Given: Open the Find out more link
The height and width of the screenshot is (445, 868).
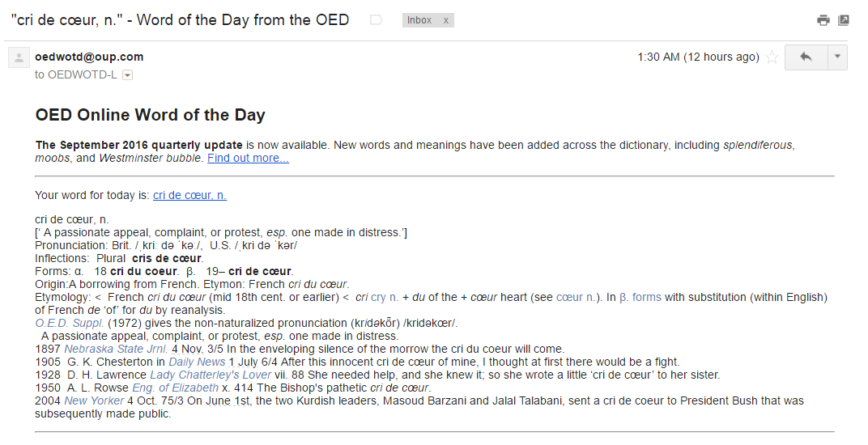Looking at the screenshot, I should (x=248, y=159).
